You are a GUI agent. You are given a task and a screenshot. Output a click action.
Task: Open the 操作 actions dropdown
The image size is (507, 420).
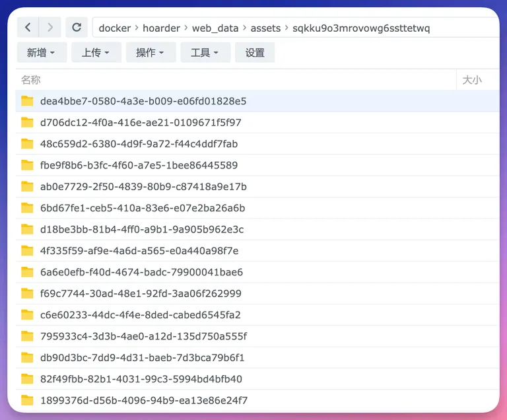pyautogui.click(x=151, y=53)
